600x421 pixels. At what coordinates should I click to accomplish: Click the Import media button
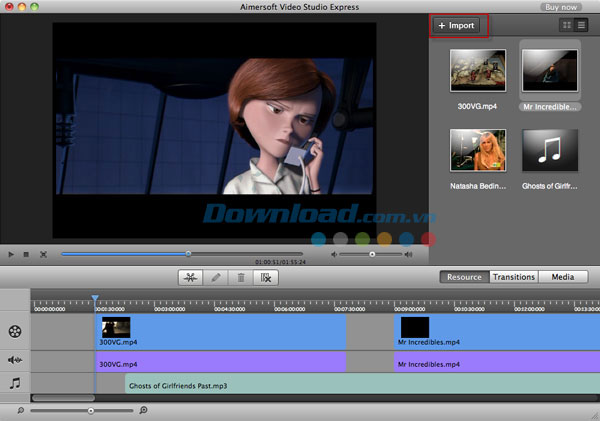[x=456, y=26]
